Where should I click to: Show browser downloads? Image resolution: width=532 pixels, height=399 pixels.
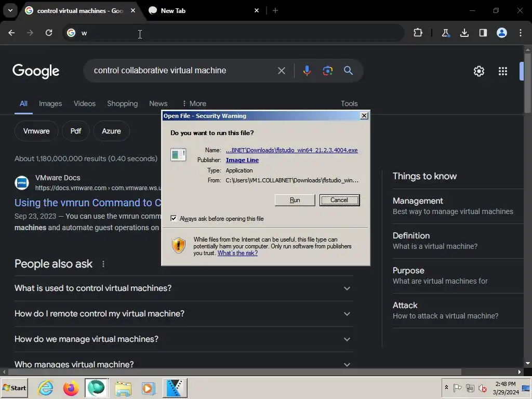pyautogui.click(x=464, y=33)
